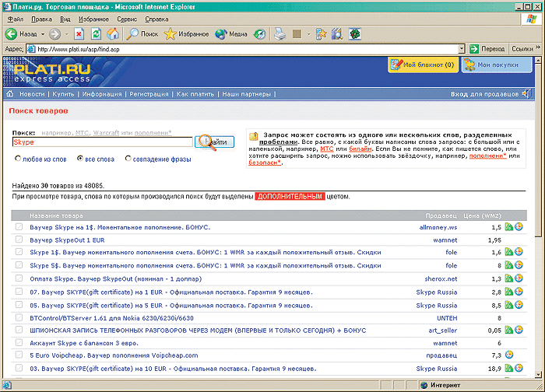The width and height of the screenshot is (545, 392).
Task: Go to Home page icon in toolbar
Action: (113, 34)
